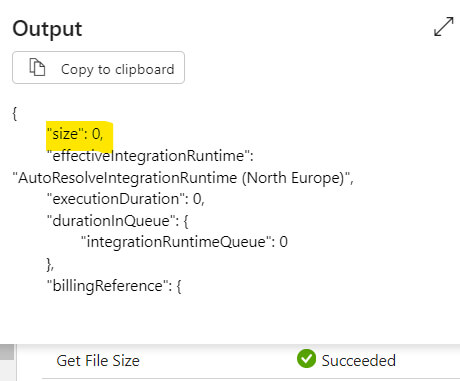The width and height of the screenshot is (460, 381).
Task: Click the Copy to clipboard button
Action: coord(98,68)
